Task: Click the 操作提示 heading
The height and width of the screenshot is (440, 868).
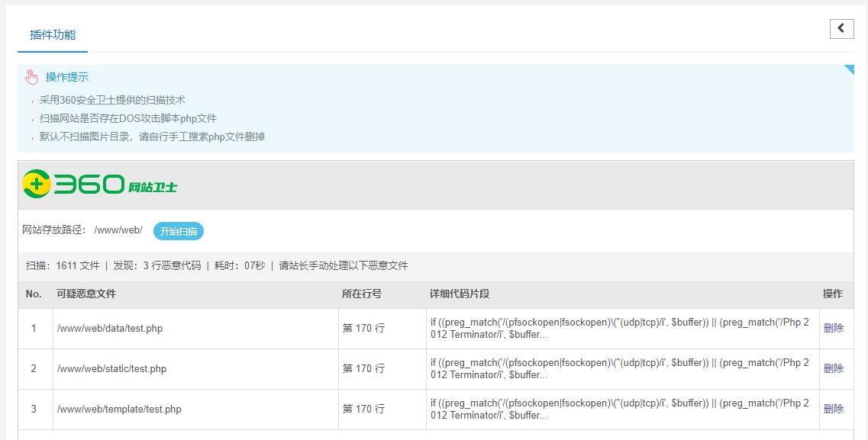Action: (x=67, y=77)
